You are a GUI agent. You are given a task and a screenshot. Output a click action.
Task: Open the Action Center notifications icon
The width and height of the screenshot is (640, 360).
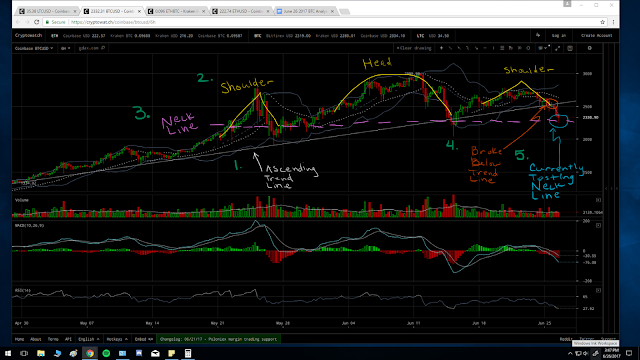(629, 353)
